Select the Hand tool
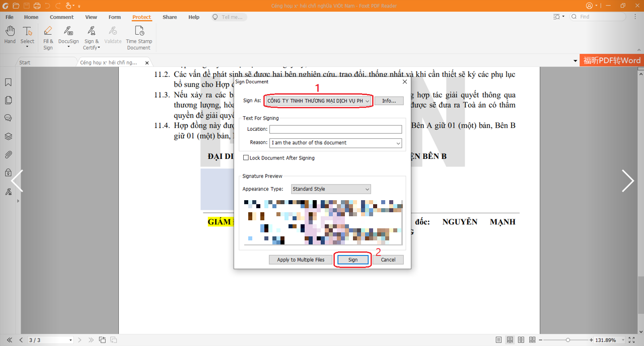This screenshot has width=644, height=346. [10, 35]
